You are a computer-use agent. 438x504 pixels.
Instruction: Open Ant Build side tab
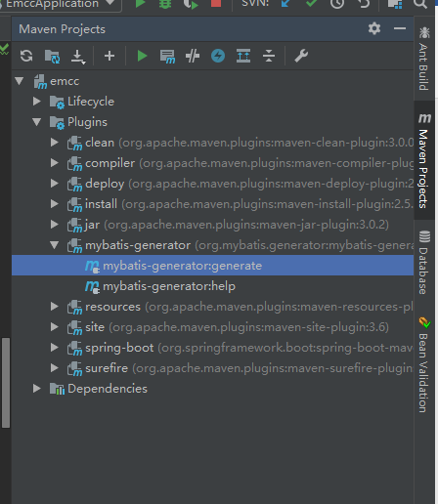point(423,59)
